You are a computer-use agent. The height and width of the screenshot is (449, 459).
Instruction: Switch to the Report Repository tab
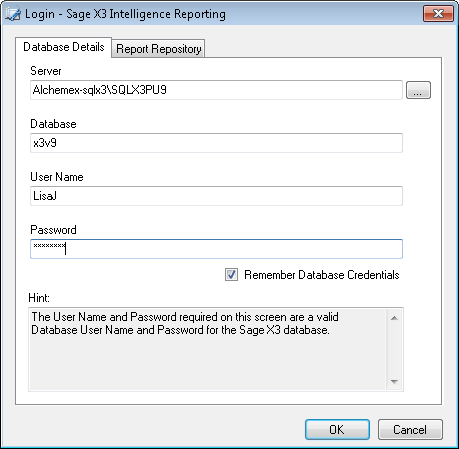158,49
